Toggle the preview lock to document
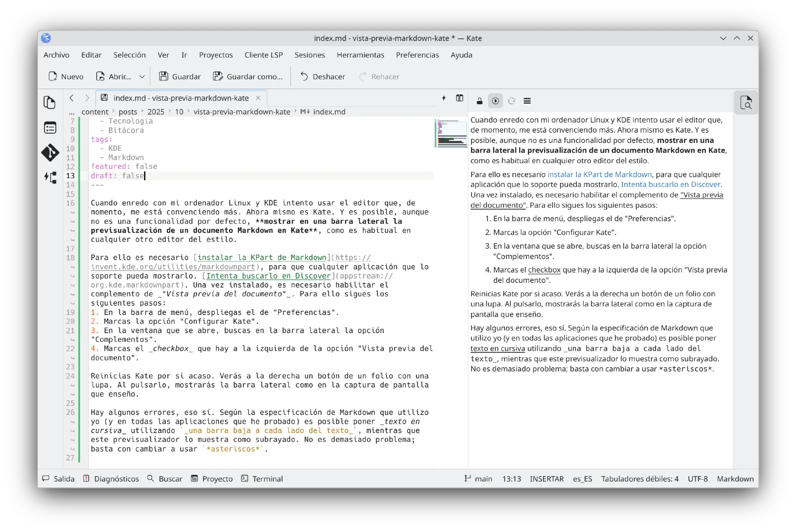 pyautogui.click(x=479, y=101)
